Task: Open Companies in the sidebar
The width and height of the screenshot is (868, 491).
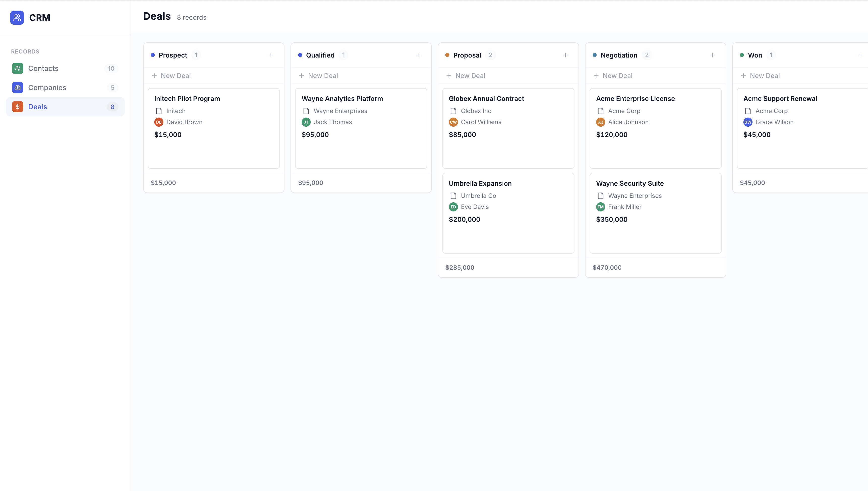Action: click(x=47, y=88)
